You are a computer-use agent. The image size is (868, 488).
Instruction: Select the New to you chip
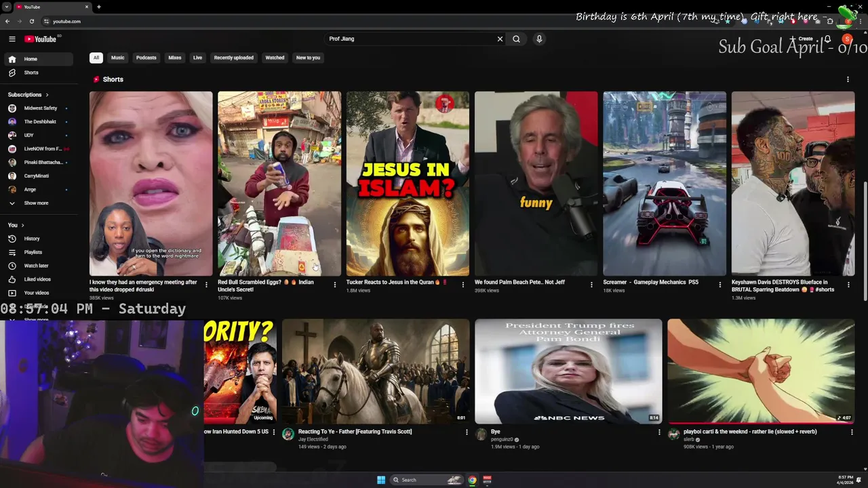pyautogui.click(x=308, y=58)
